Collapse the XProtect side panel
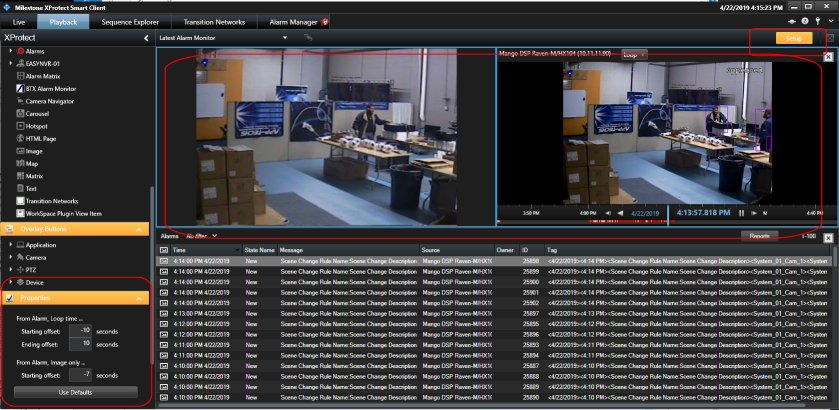Screen dimensions: 839x410 pos(146,38)
